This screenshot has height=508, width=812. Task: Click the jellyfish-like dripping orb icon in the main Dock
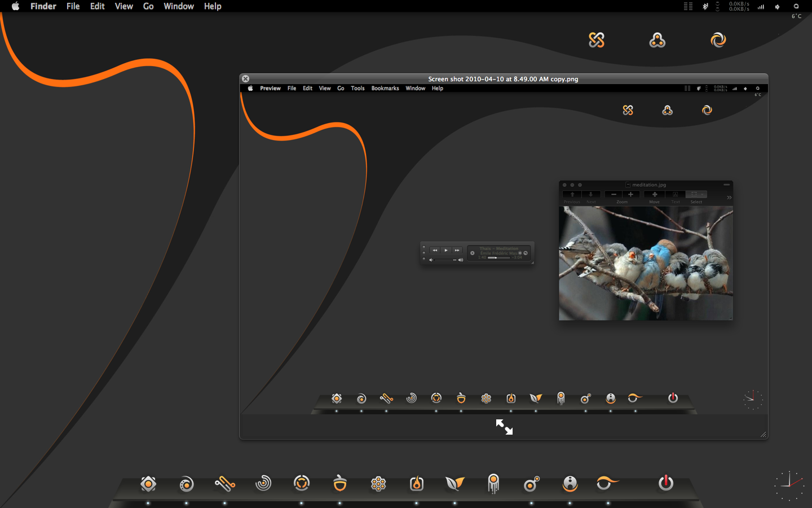tap(493, 484)
